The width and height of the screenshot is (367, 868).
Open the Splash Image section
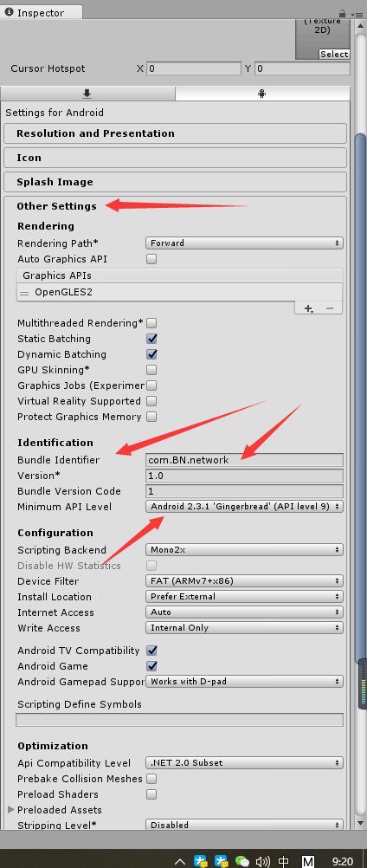[x=175, y=182]
